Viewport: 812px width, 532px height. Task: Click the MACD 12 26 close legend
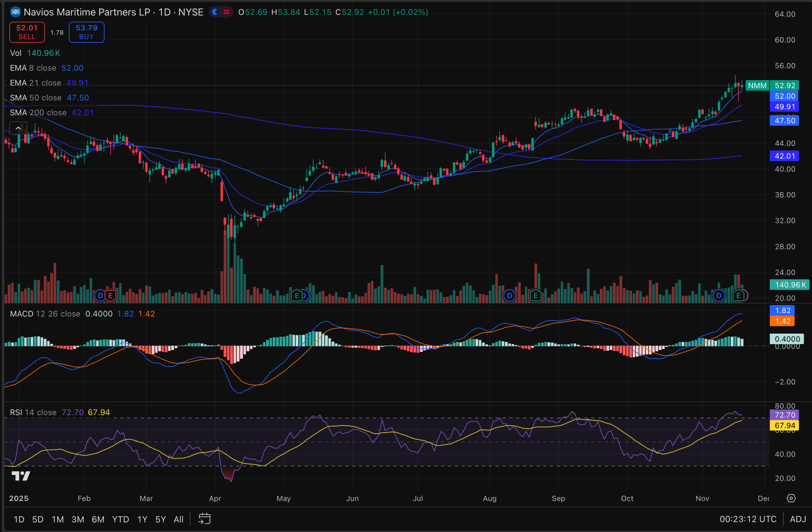pos(45,314)
